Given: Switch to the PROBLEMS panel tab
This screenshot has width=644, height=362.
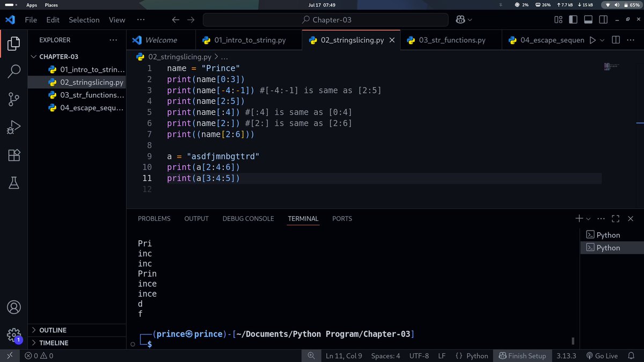Looking at the screenshot, I should 154,219.
